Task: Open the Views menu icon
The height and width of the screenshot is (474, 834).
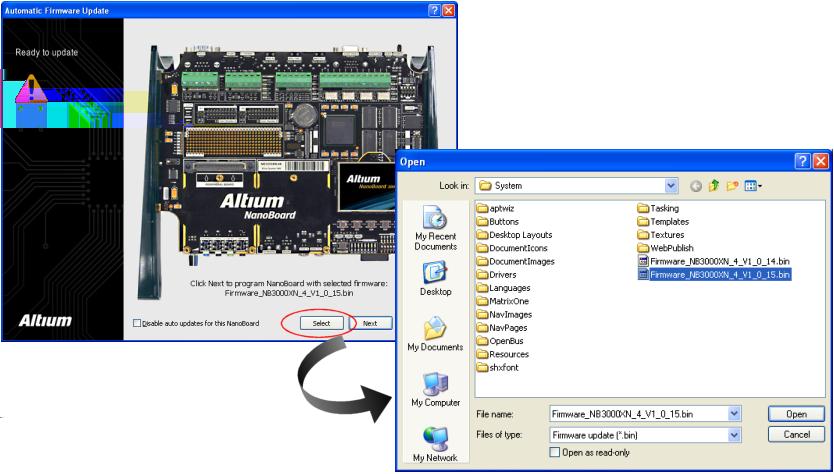Action: (x=753, y=186)
